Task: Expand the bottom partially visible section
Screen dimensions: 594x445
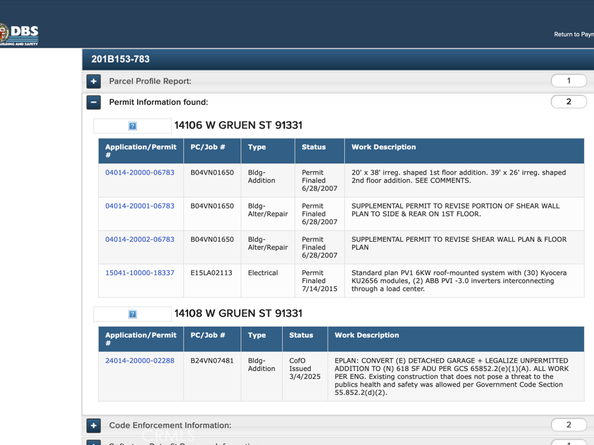Action: tap(94, 442)
